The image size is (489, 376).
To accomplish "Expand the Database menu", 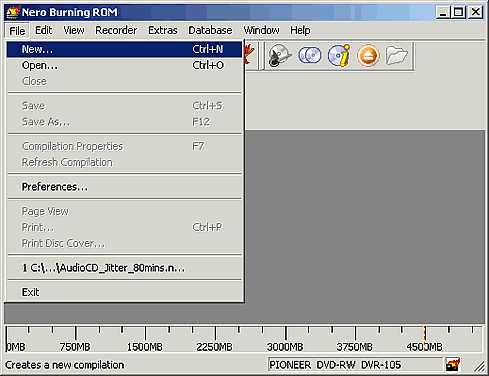I will pos(210,30).
